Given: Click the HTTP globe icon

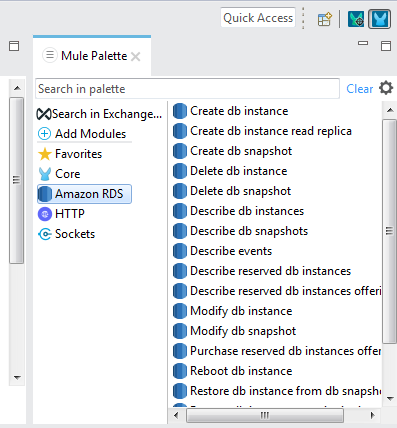Looking at the screenshot, I should 45,214.
